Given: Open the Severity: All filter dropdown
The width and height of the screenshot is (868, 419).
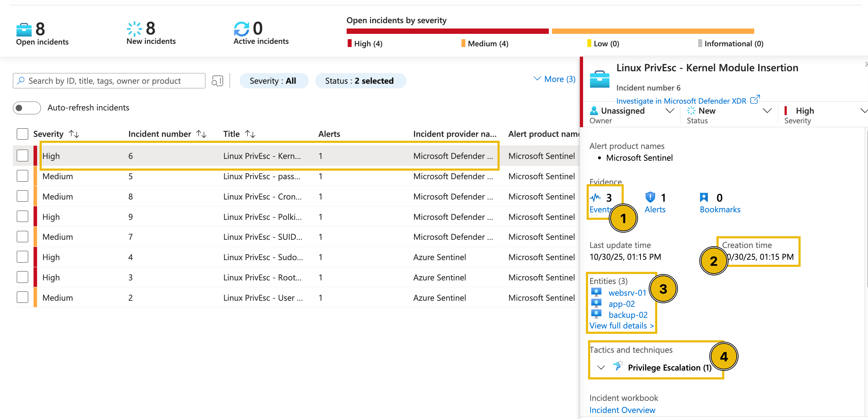Looking at the screenshot, I should (274, 81).
